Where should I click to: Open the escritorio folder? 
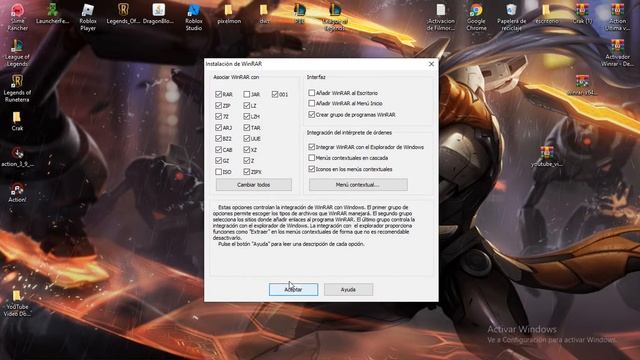[547, 14]
